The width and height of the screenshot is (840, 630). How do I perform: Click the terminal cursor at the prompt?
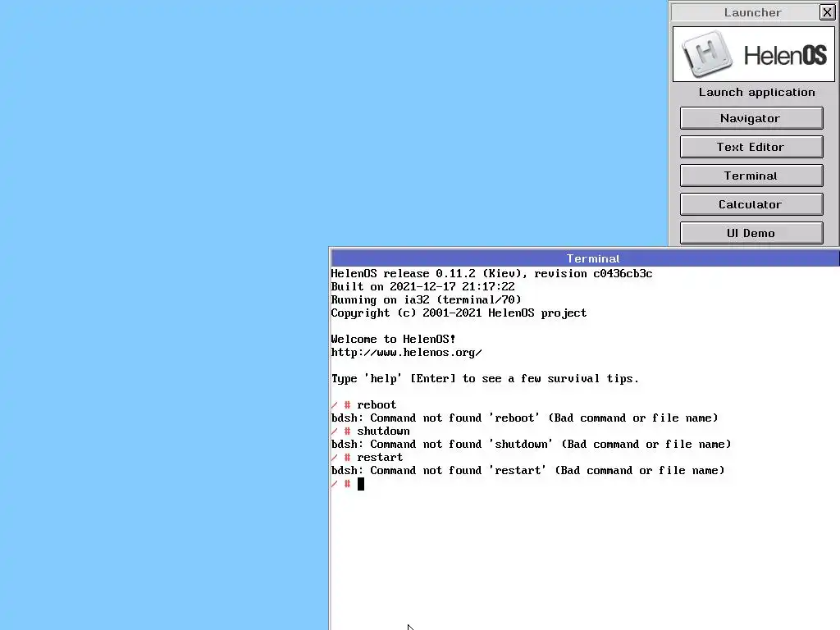tap(361, 484)
